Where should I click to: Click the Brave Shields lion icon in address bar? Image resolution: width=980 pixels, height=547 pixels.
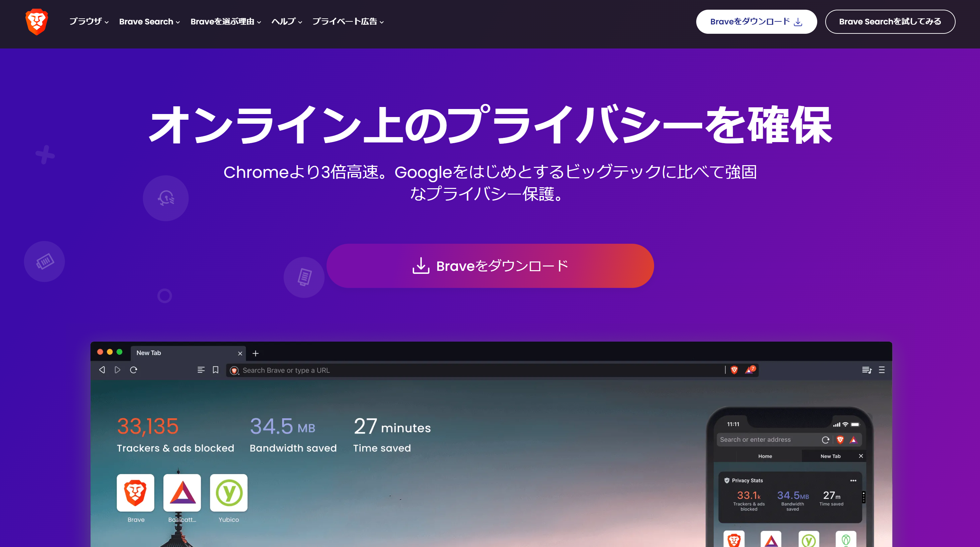[x=734, y=370]
